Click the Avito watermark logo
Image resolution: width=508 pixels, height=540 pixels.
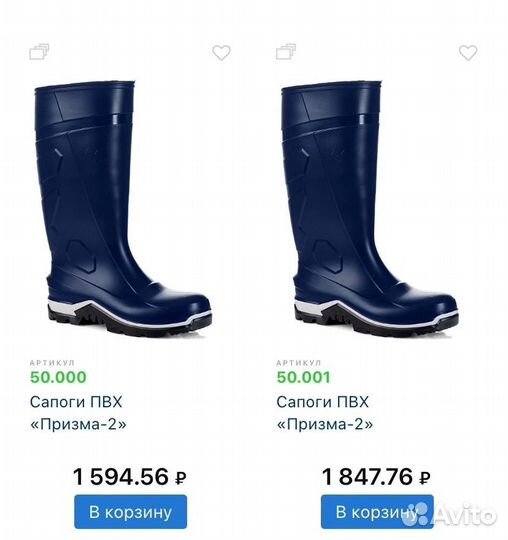[x=450, y=515]
